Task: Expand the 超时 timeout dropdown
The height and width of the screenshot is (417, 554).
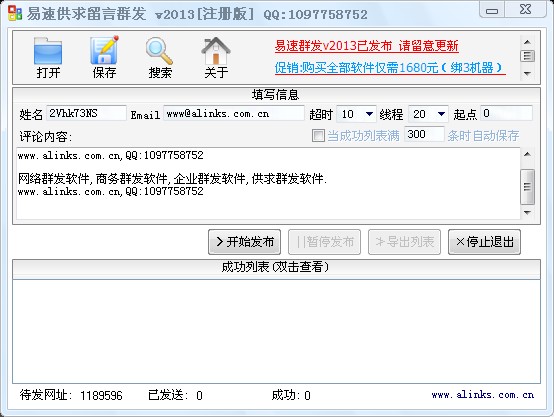Action: coord(369,114)
